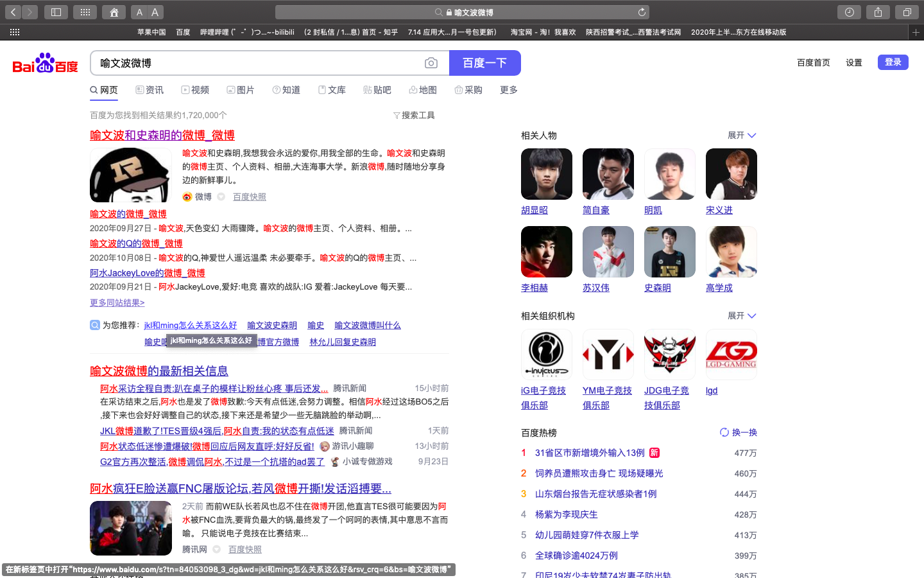Select the 网页 tab
The image size is (924, 578).
click(104, 90)
